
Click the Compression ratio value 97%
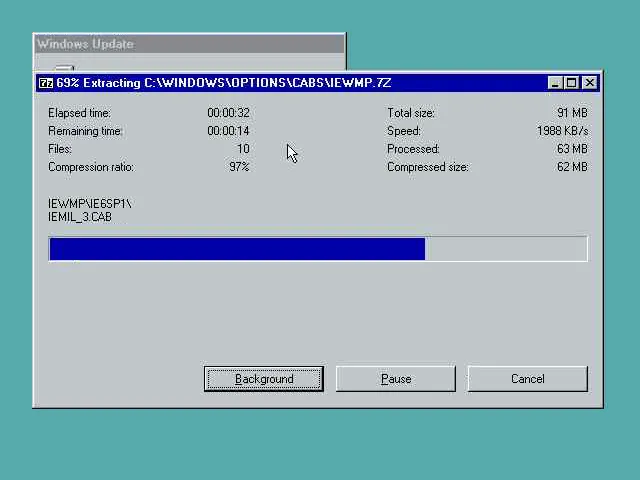click(x=239, y=167)
